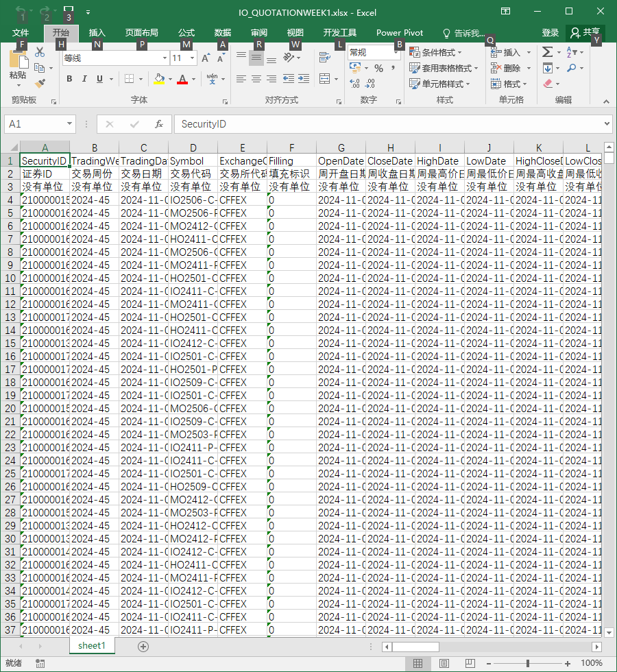
Task: Click the Wrap Text icon
Action: point(325,58)
